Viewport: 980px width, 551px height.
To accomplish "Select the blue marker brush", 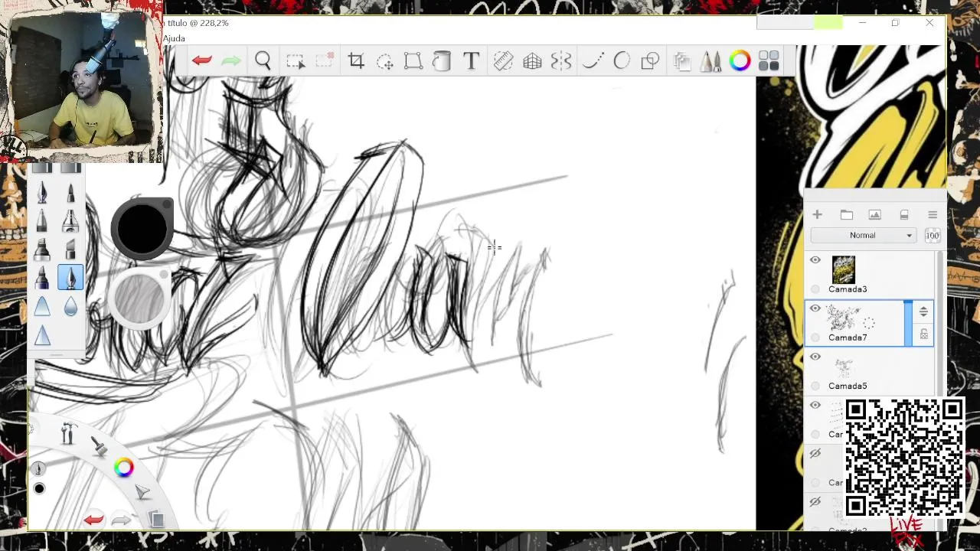I will coord(42,279).
